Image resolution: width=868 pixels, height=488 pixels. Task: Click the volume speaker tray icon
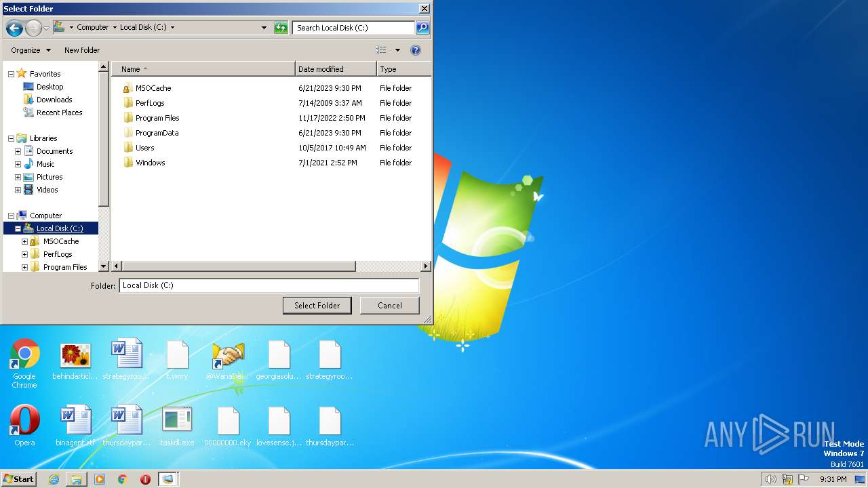(x=770, y=479)
